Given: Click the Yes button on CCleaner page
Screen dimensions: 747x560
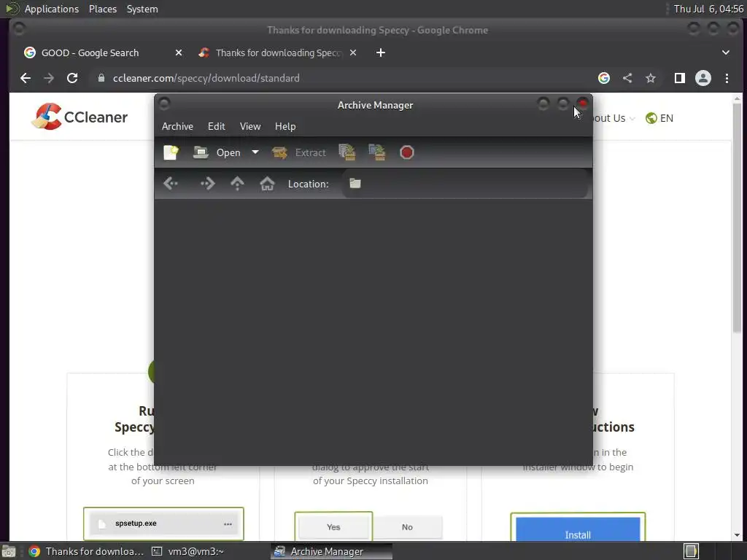Looking at the screenshot, I should [x=333, y=526].
